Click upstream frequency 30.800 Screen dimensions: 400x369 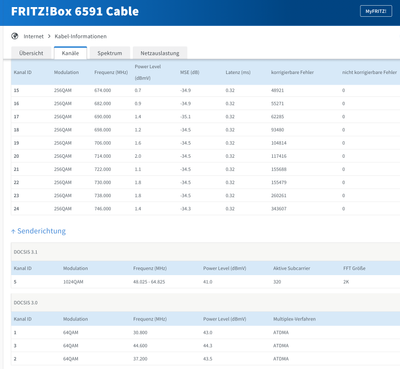pyautogui.click(x=140, y=333)
